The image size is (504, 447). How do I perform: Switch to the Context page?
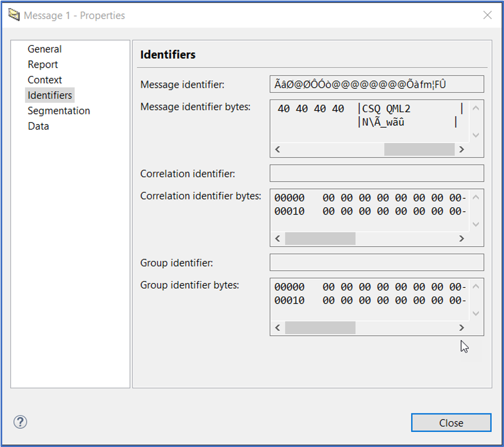[x=45, y=80]
